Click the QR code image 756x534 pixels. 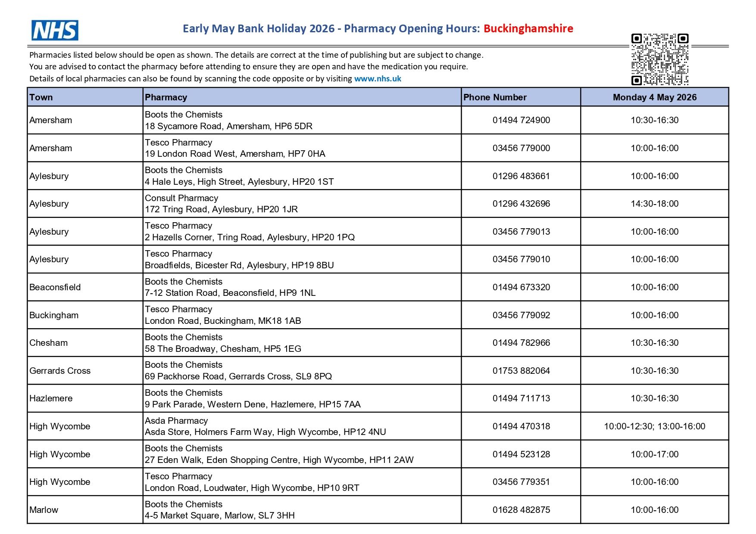[x=660, y=59]
